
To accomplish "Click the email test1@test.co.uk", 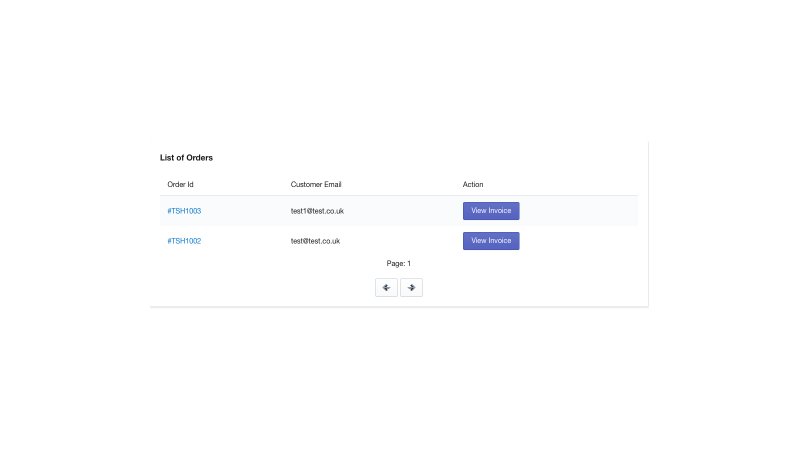I will pos(317,211).
